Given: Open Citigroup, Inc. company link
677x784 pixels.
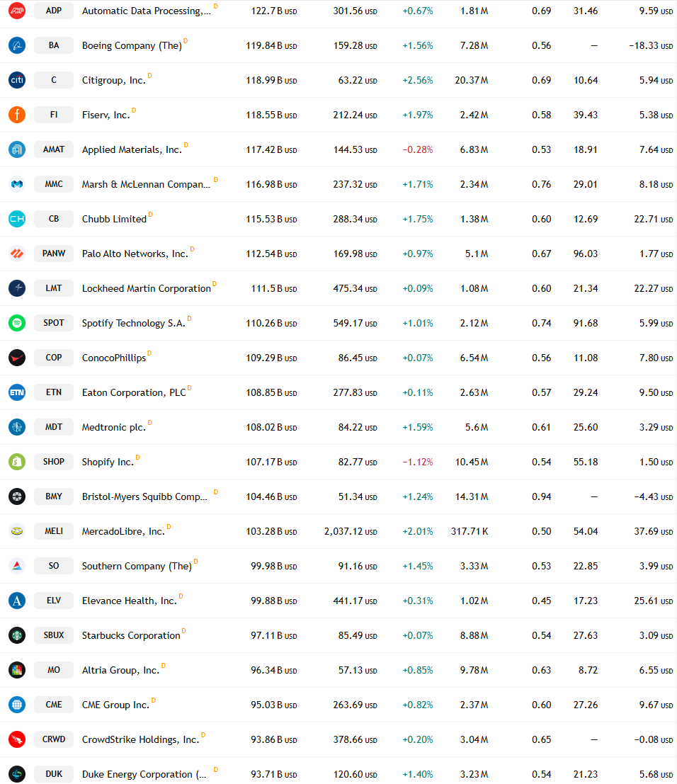Looking at the screenshot, I should pyautogui.click(x=113, y=81).
